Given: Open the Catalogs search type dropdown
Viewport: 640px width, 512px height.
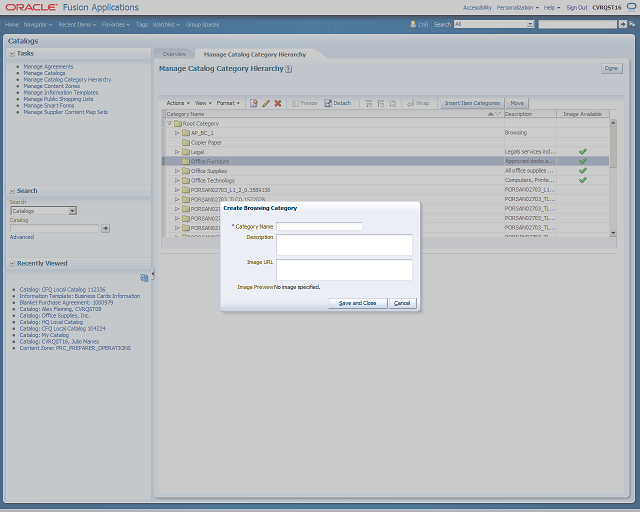Looking at the screenshot, I should (72, 211).
